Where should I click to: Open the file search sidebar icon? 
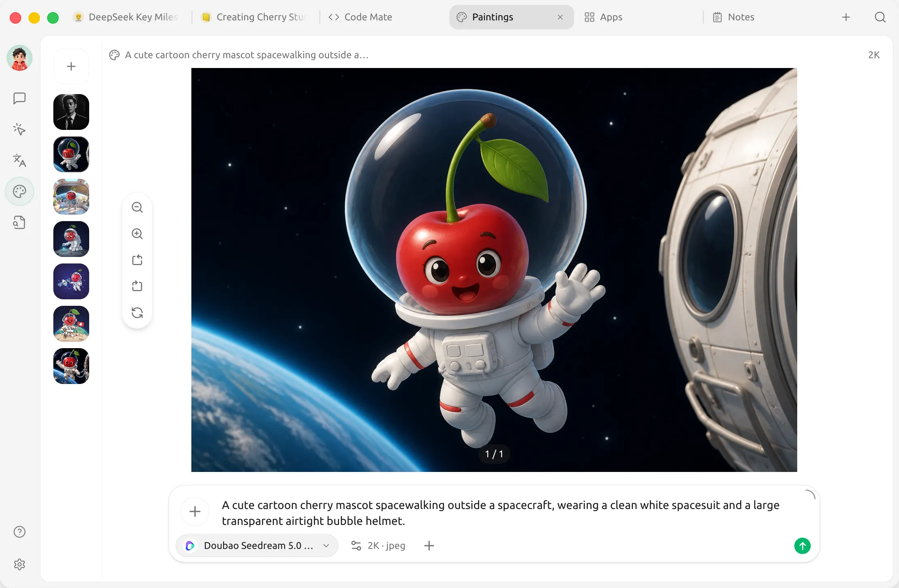[19, 222]
